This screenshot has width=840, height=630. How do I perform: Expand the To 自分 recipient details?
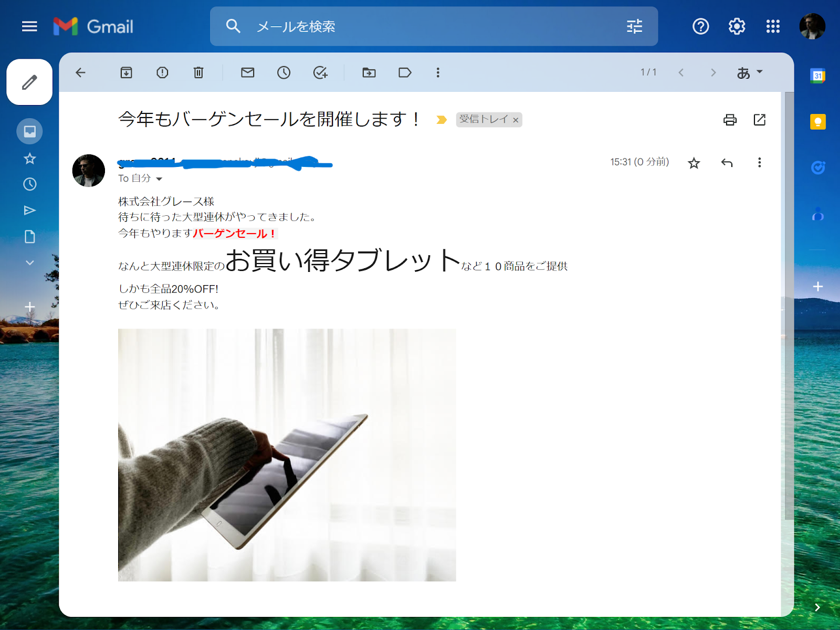pyautogui.click(x=159, y=178)
